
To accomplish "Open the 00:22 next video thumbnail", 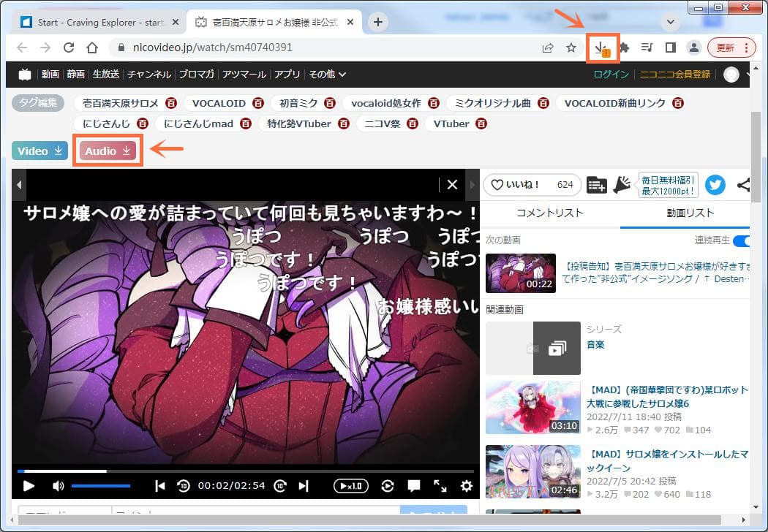I will (x=521, y=273).
